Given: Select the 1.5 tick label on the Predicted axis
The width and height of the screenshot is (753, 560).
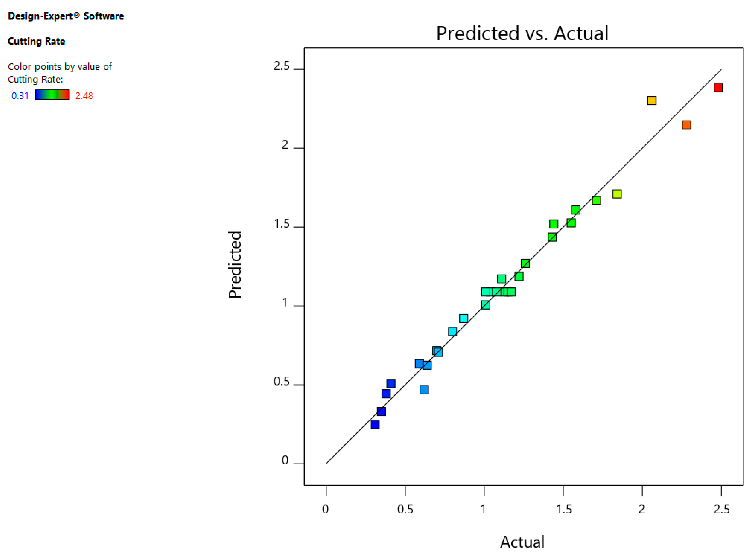Looking at the screenshot, I should tap(282, 224).
